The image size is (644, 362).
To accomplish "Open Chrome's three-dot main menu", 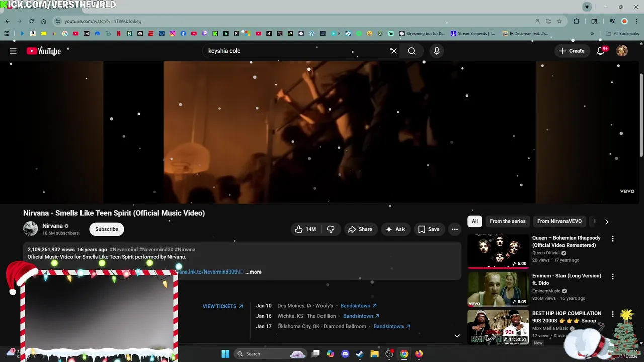I will (636, 21).
